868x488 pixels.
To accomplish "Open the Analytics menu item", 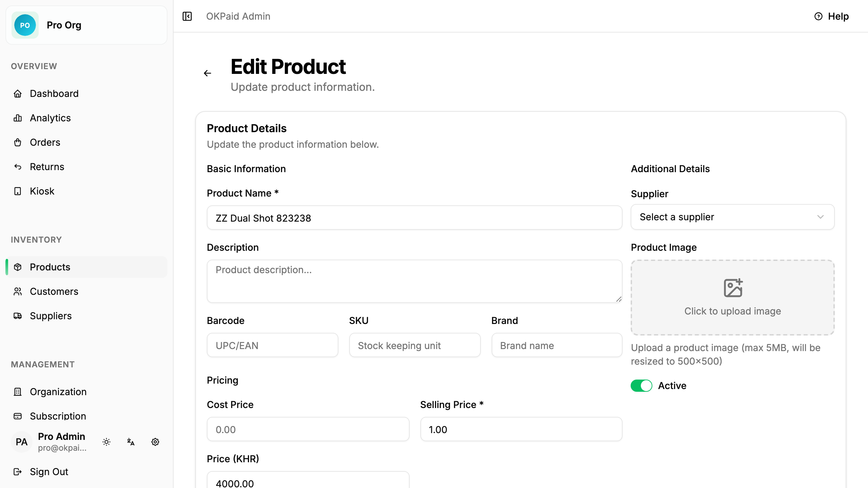I will 86,118.
